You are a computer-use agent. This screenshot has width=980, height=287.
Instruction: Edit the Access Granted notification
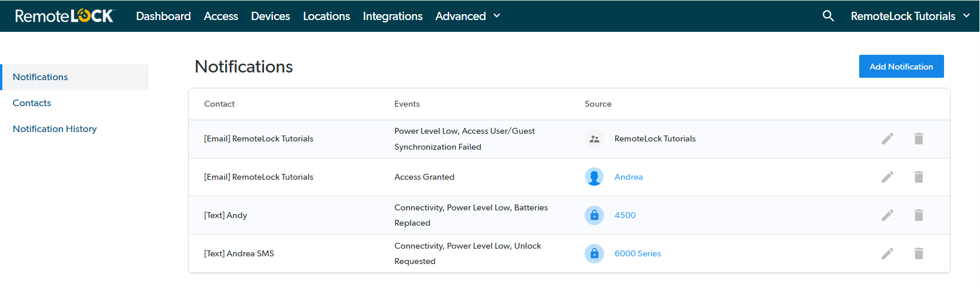pos(887,177)
